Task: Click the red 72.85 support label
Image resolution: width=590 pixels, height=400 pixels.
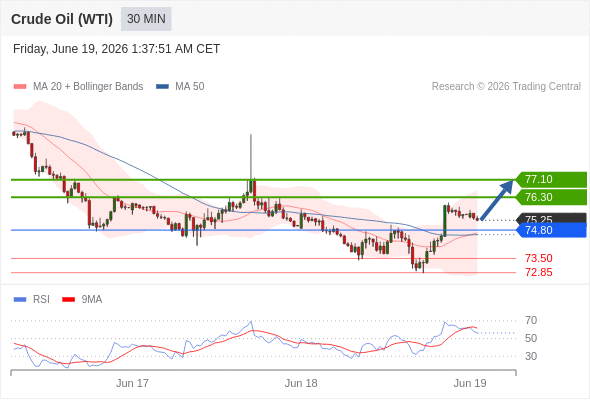Action: (x=539, y=272)
